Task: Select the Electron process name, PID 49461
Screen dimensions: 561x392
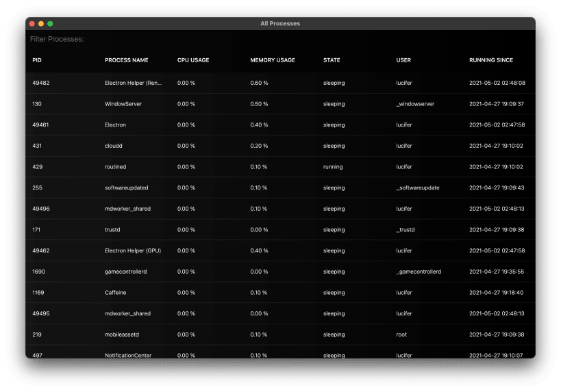Action: pyautogui.click(x=115, y=125)
